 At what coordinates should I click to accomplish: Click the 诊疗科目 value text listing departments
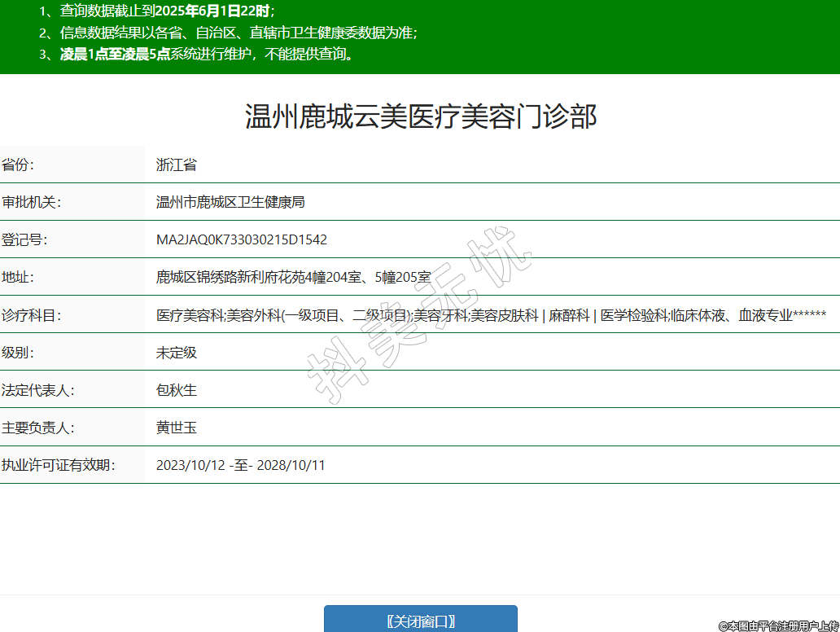[491, 315]
